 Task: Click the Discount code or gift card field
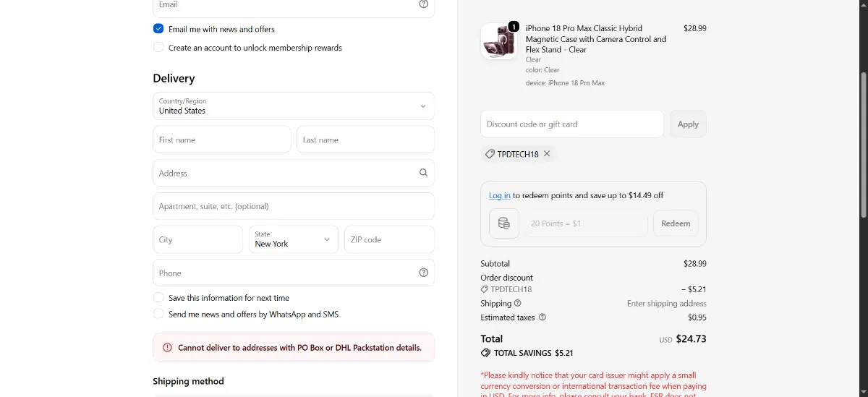[572, 124]
